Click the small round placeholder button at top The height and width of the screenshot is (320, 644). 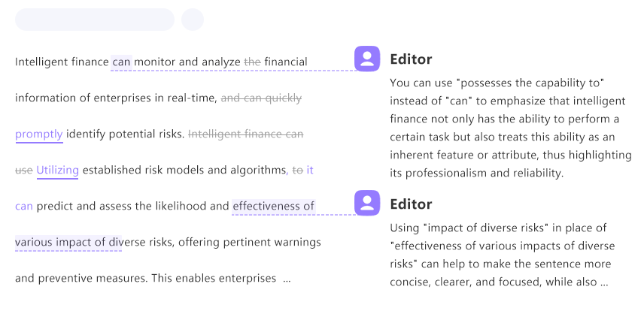(x=193, y=20)
